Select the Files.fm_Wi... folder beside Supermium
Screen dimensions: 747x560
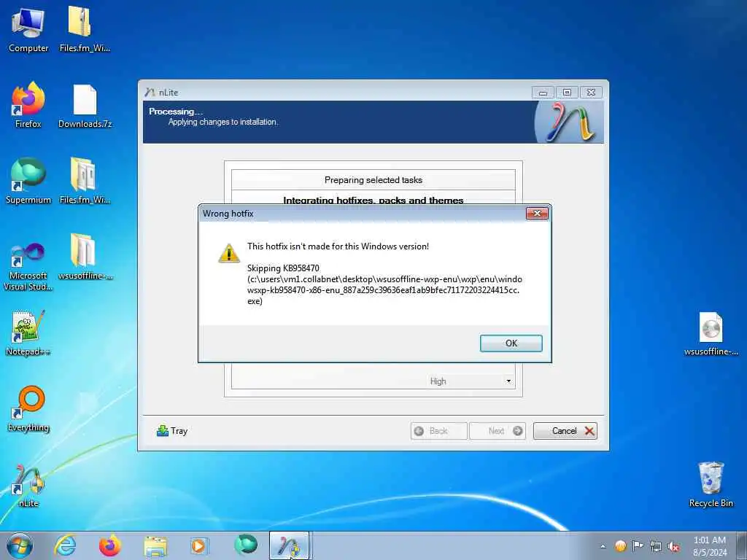tap(85, 181)
